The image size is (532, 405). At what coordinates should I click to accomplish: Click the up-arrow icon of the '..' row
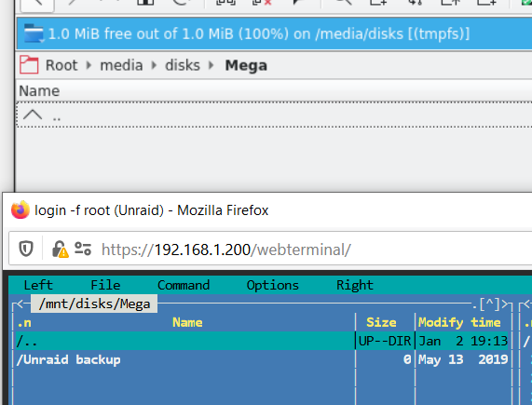tap(33, 115)
